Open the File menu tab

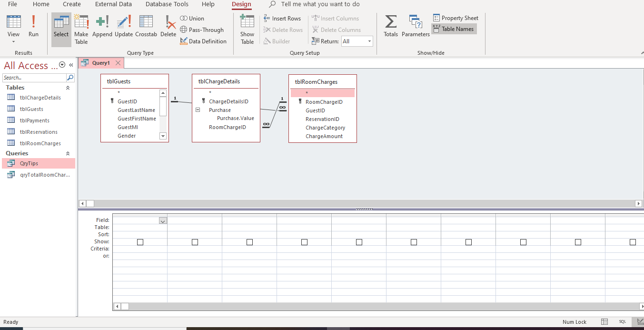pos(13,4)
